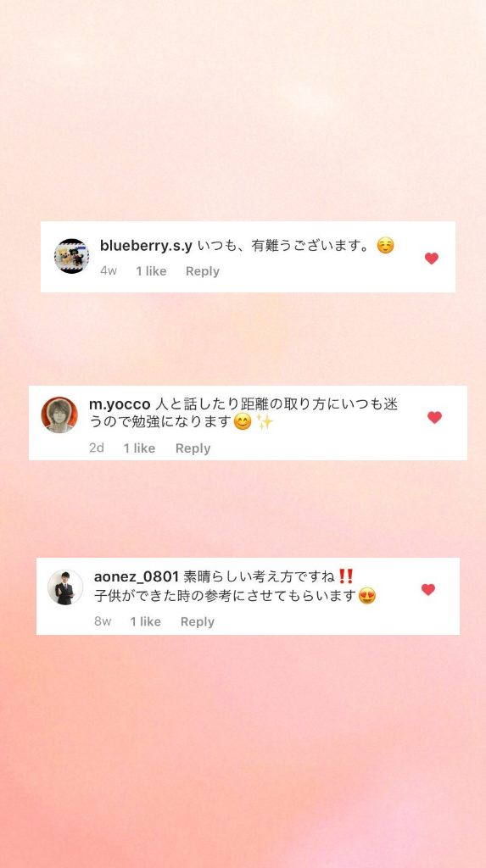Open the blueberry.s.y username link
Viewport: 486px width, 868px height.
146,247
